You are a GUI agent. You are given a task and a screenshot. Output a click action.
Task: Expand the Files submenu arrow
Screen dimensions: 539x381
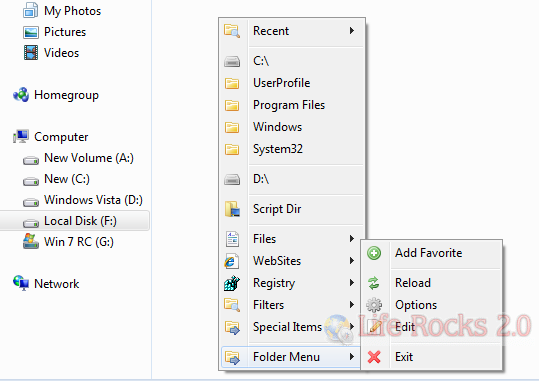352,239
